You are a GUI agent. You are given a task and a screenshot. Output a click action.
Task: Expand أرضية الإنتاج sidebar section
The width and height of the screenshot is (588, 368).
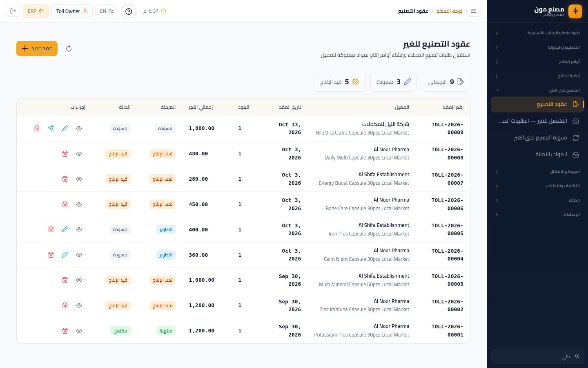point(537,76)
